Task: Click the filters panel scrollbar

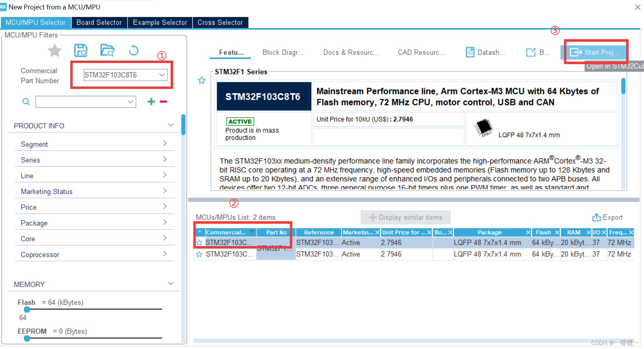Action: 183,125
